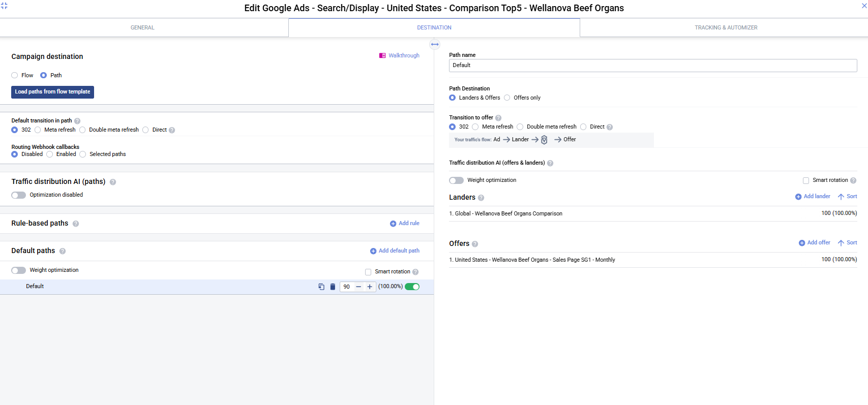Show help for Rule-based paths
This screenshot has width=868, height=405.
(76, 224)
